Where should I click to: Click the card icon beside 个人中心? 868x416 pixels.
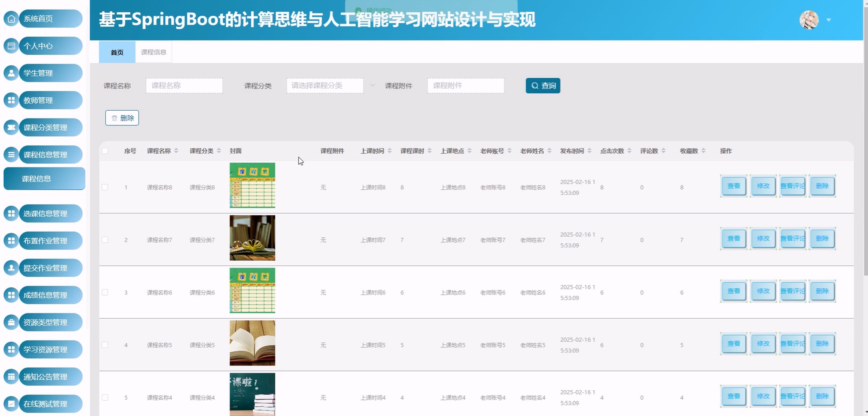11,46
